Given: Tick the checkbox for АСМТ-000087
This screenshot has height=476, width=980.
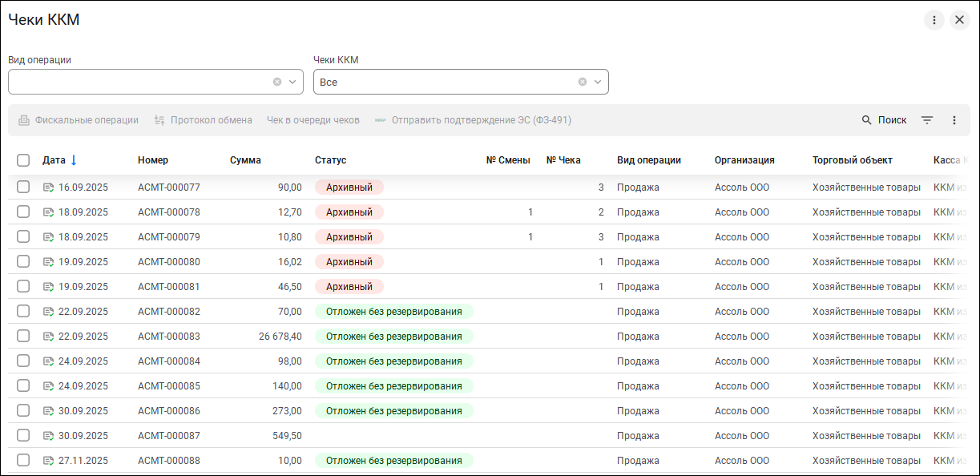Looking at the screenshot, I should (23, 436).
